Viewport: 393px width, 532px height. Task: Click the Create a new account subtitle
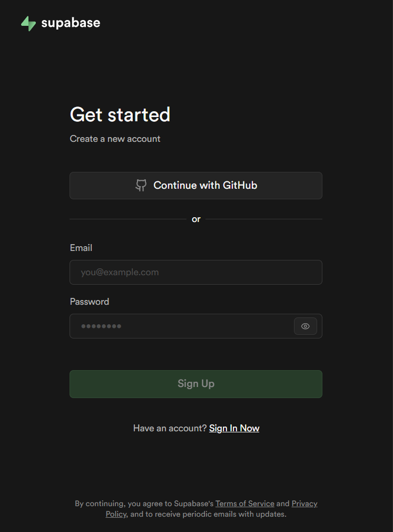tap(115, 139)
